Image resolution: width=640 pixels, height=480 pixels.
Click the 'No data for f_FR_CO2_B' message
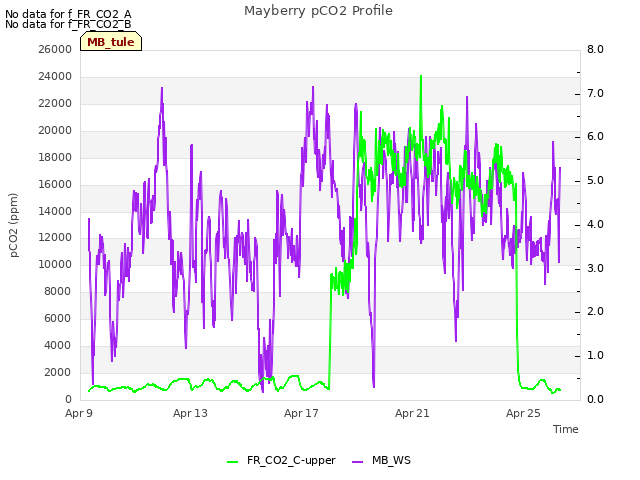pos(68,24)
